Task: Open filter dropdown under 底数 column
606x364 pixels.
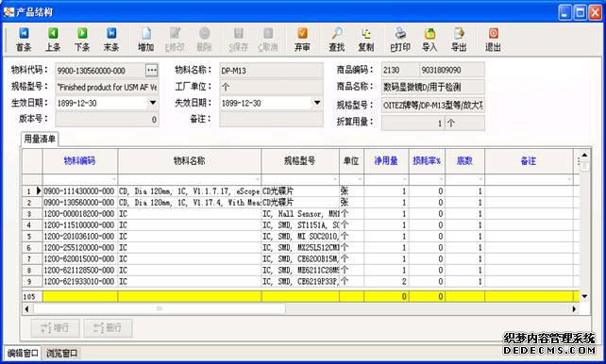Action: (481, 179)
